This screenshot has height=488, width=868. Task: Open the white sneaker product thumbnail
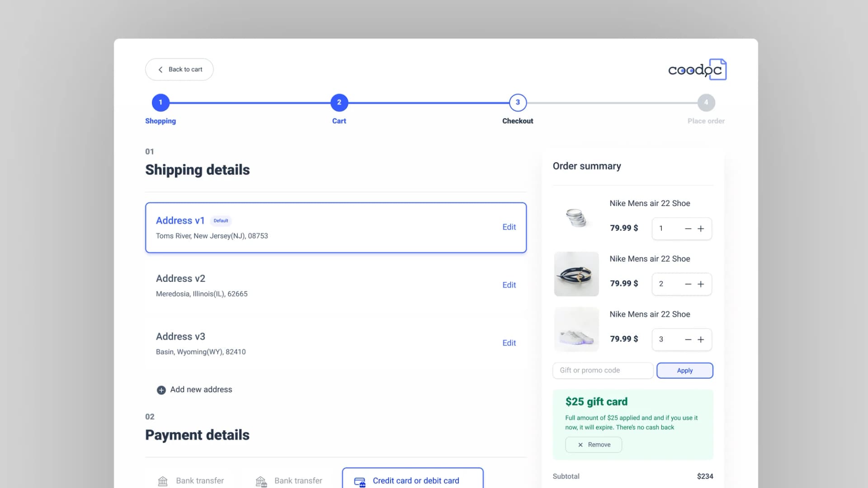(576, 329)
